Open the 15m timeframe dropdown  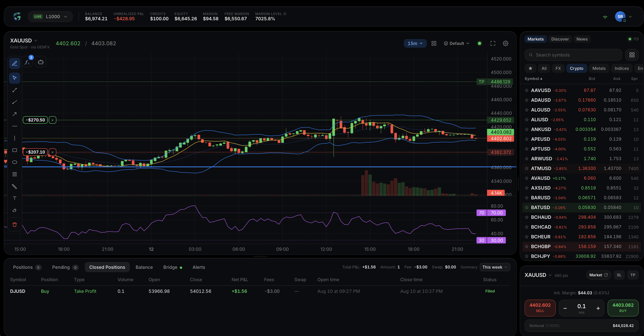[415, 44]
